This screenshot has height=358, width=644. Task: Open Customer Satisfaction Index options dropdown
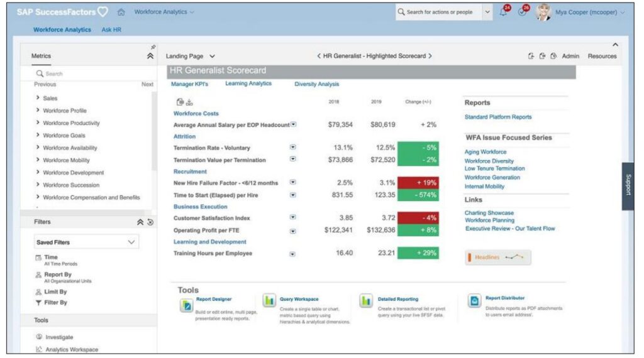(x=293, y=217)
